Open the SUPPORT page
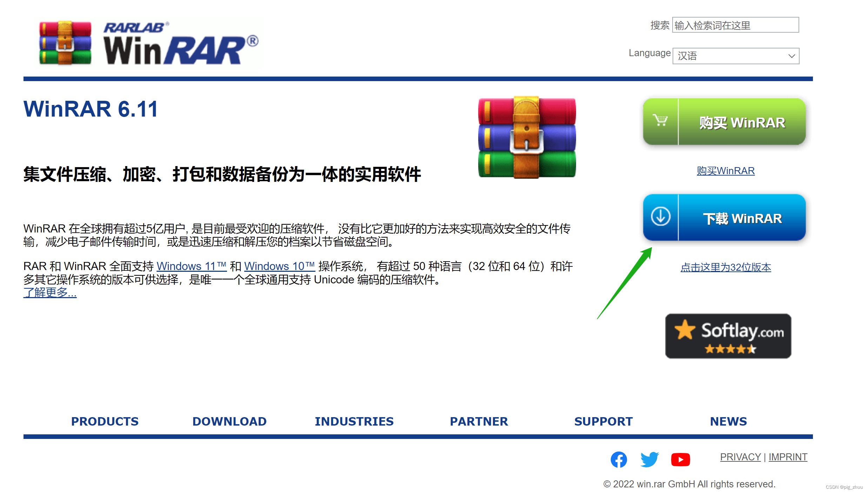This screenshot has height=493, width=868. [604, 421]
